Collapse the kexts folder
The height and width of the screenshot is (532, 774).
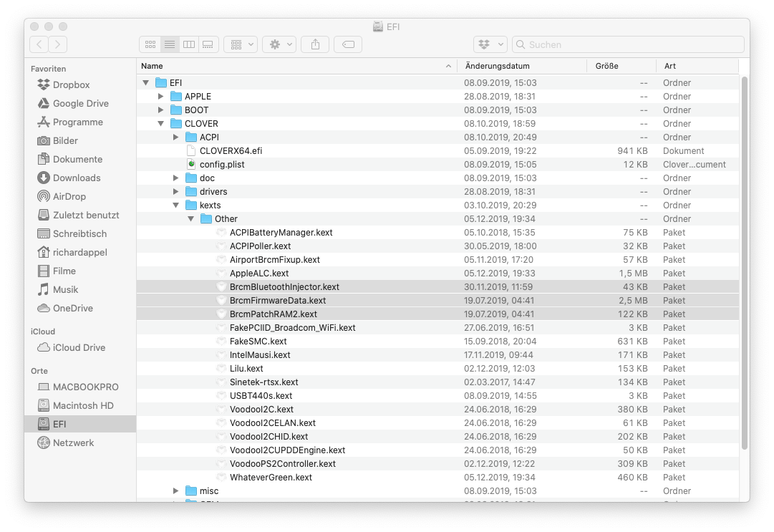coord(175,205)
